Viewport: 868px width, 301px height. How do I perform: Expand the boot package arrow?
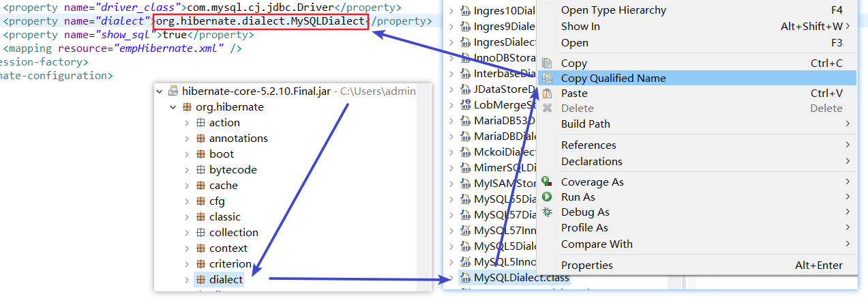pyautogui.click(x=187, y=154)
